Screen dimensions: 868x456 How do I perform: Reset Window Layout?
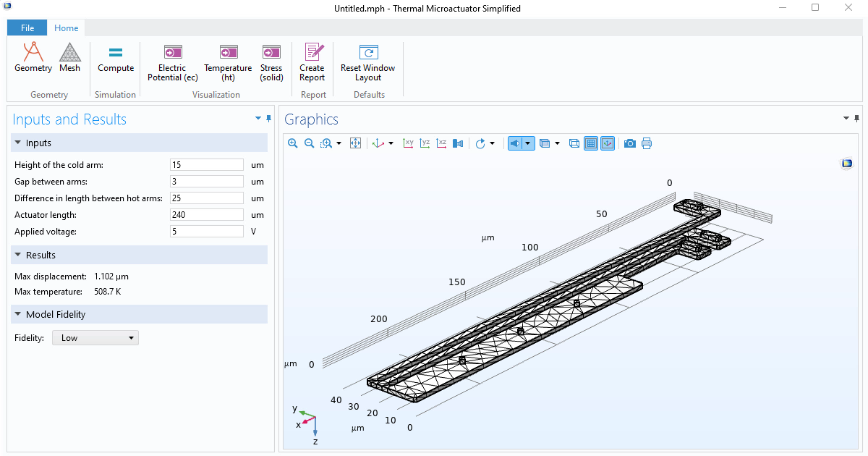click(368, 63)
